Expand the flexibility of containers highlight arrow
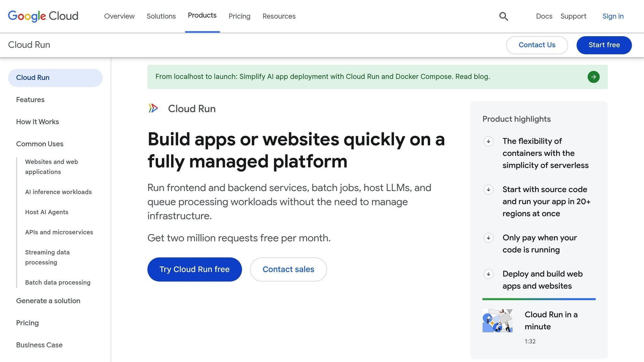Viewport: 644px width, 362px height. 488,141
